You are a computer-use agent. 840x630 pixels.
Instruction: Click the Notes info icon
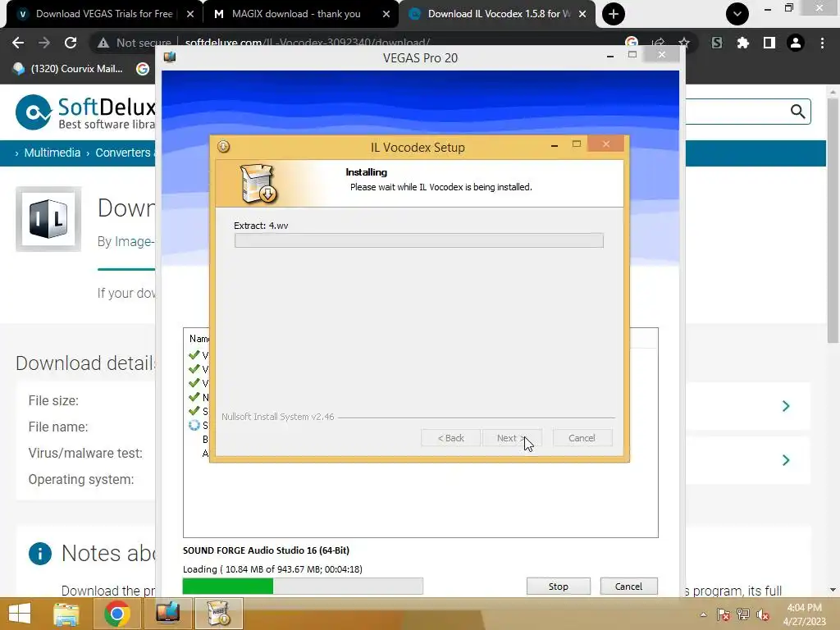coord(40,554)
